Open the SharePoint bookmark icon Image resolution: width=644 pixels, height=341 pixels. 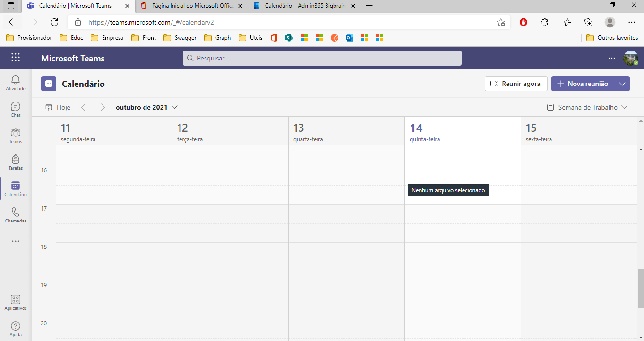[289, 38]
